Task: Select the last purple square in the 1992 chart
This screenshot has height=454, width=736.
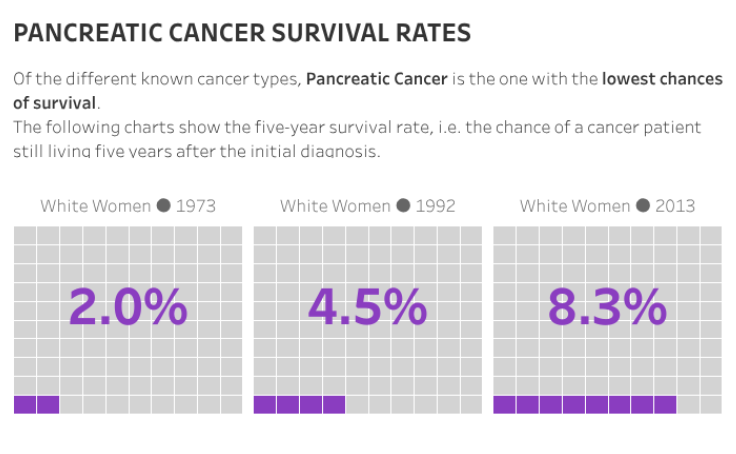Action: [x=334, y=404]
